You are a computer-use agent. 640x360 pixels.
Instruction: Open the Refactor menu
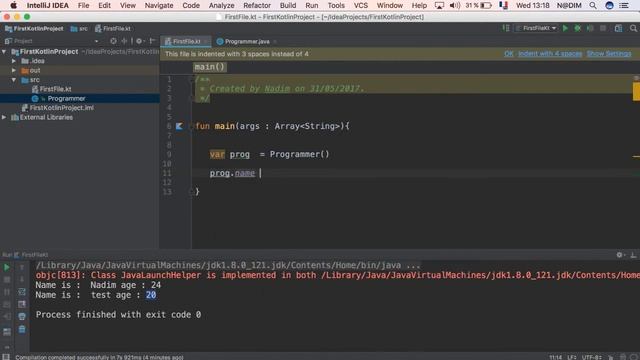pos(257,5)
